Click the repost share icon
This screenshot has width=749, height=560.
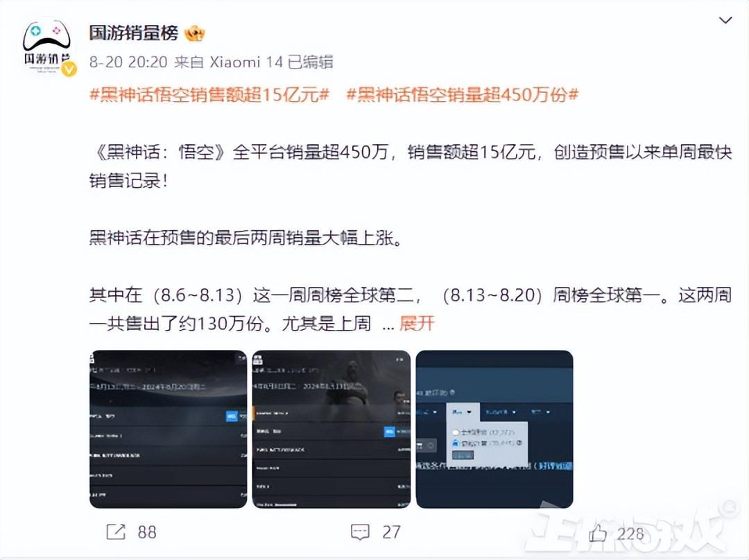[x=116, y=532]
